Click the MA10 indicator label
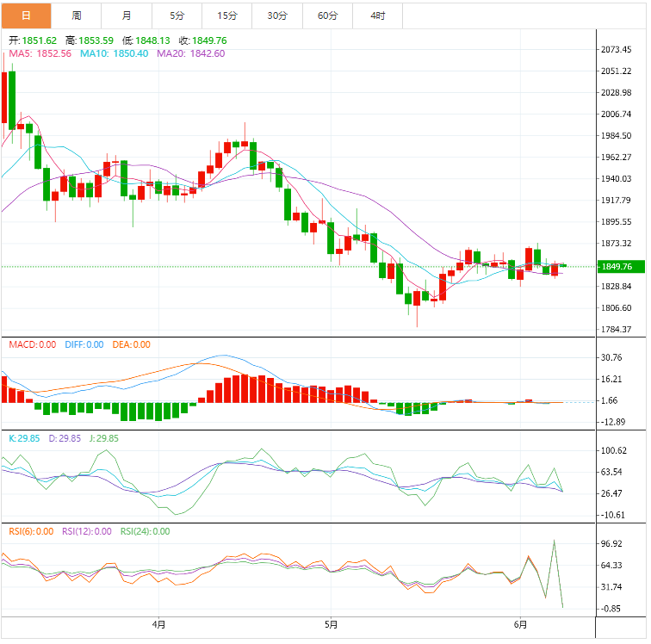 click(x=115, y=53)
